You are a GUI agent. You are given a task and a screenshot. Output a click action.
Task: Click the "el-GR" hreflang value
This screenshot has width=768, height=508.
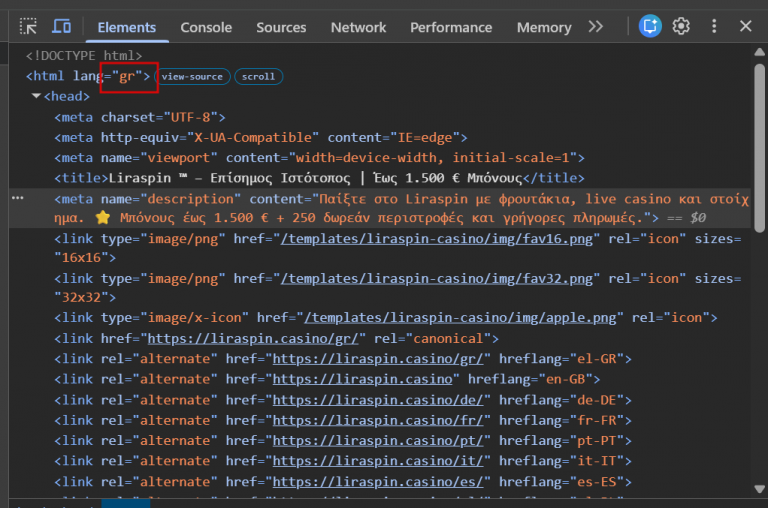[597, 359]
